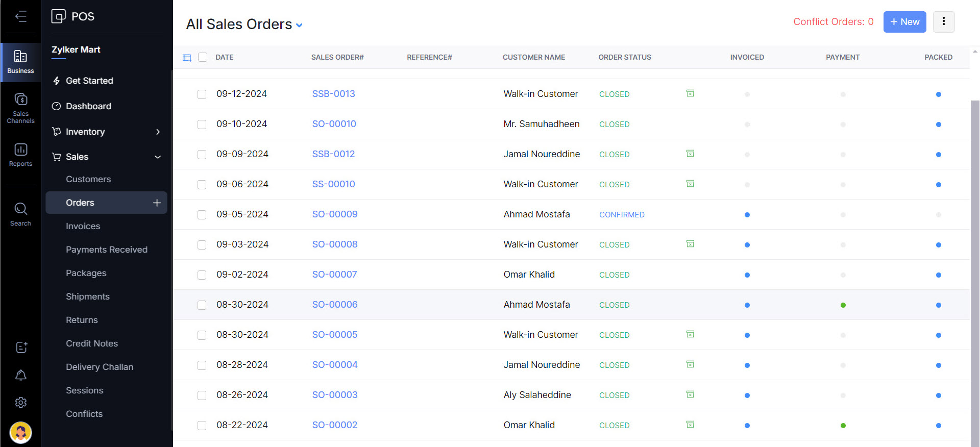Tick the select-all checkbox in header
The height and width of the screenshot is (447, 980).
click(203, 57)
